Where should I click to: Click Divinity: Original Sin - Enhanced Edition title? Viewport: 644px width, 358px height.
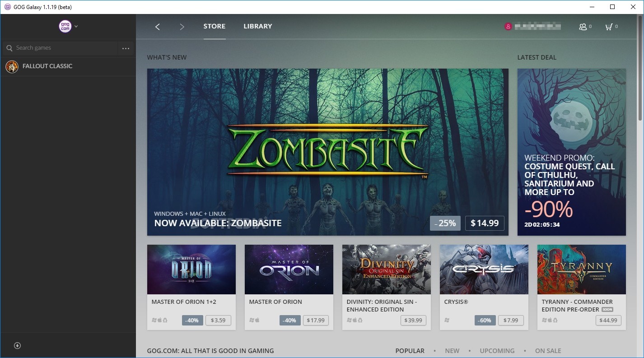pyautogui.click(x=382, y=306)
